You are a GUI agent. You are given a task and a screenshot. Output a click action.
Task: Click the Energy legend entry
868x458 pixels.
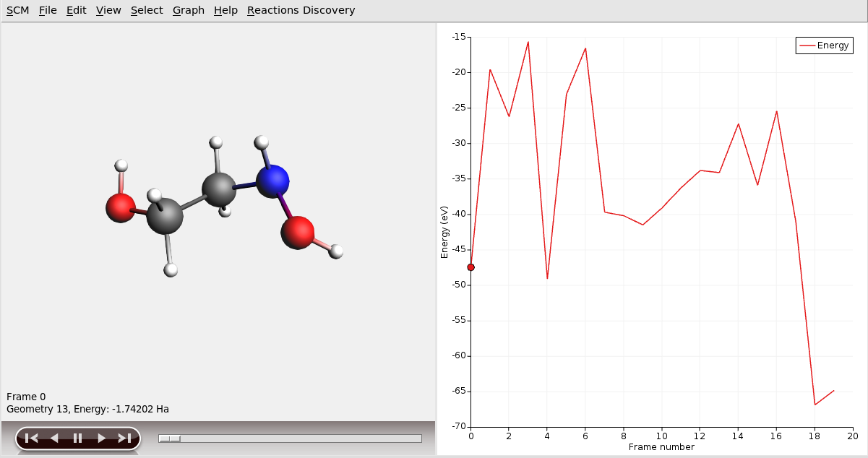pyautogui.click(x=825, y=46)
